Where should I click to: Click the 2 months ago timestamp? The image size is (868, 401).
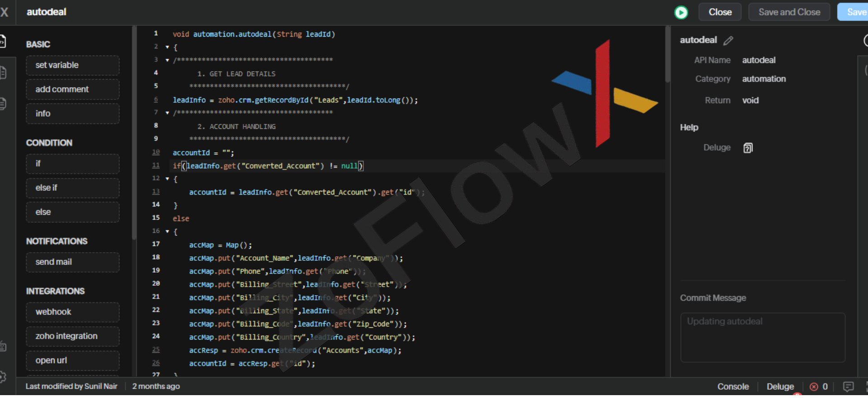click(x=156, y=387)
